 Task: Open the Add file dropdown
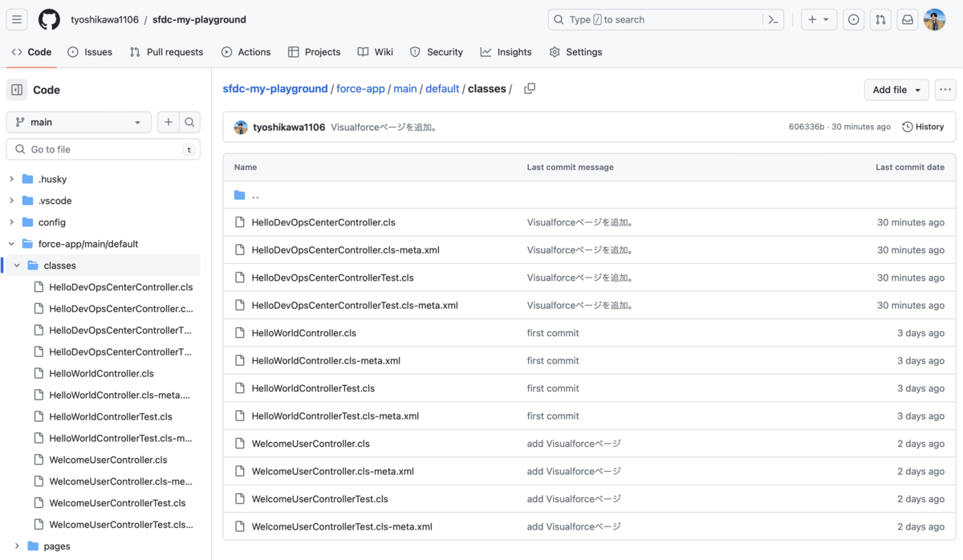[x=896, y=89]
